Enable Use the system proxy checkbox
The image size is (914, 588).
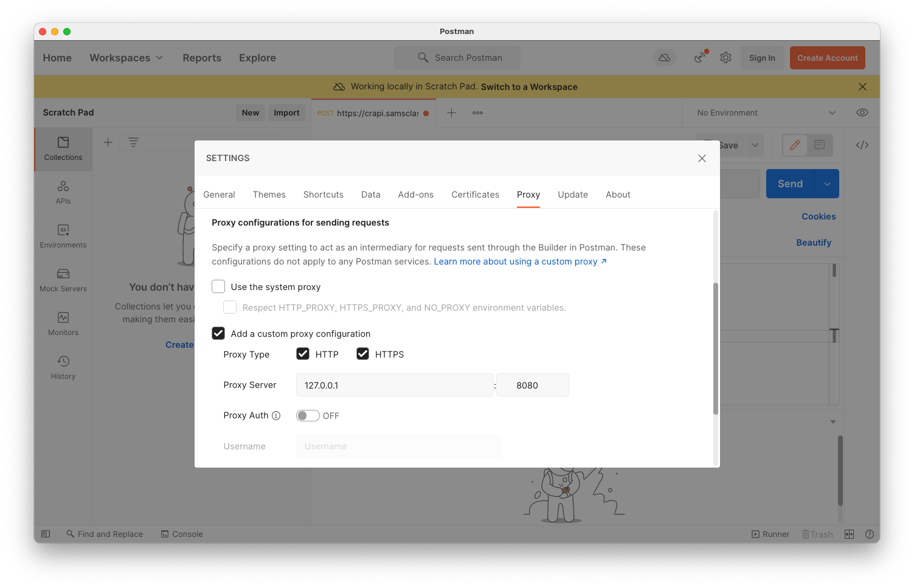(x=218, y=286)
